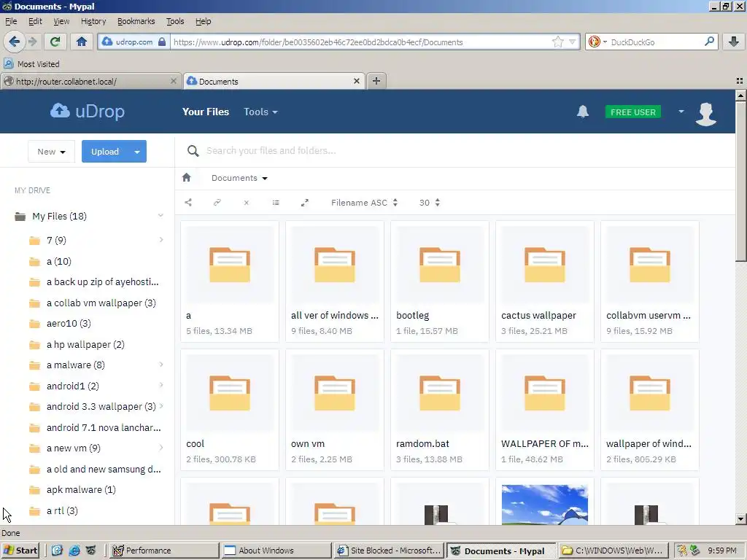Expand the android1 (2) folder chevron
Image resolution: width=747 pixels, height=560 pixels.
[x=161, y=385]
